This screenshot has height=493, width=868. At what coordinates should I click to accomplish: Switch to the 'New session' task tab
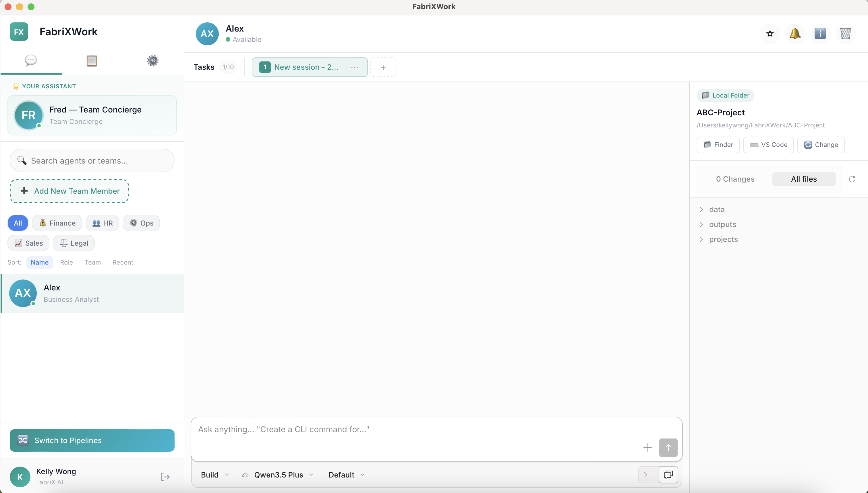point(306,67)
